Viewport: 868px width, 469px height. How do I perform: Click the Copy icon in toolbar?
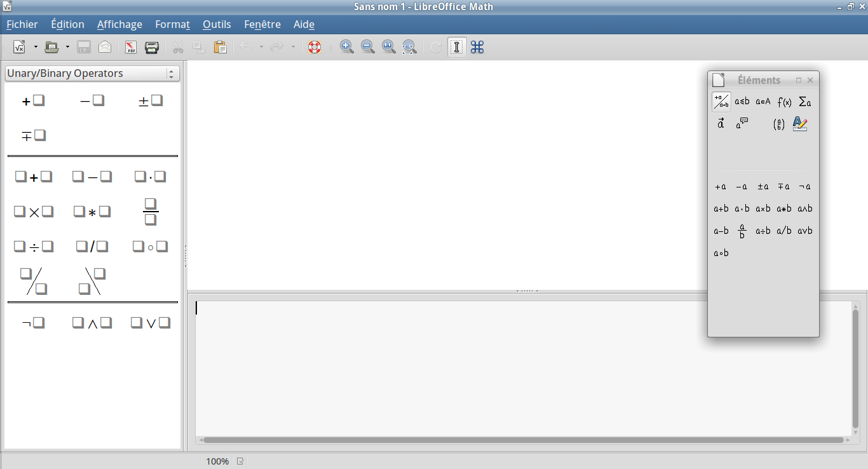click(x=199, y=47)
